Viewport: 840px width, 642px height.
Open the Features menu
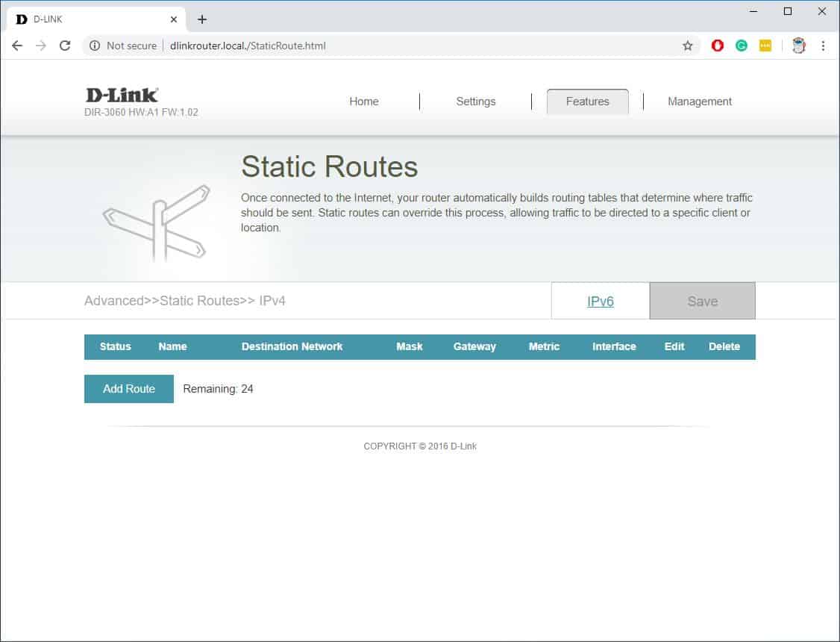tap(588, 102)
